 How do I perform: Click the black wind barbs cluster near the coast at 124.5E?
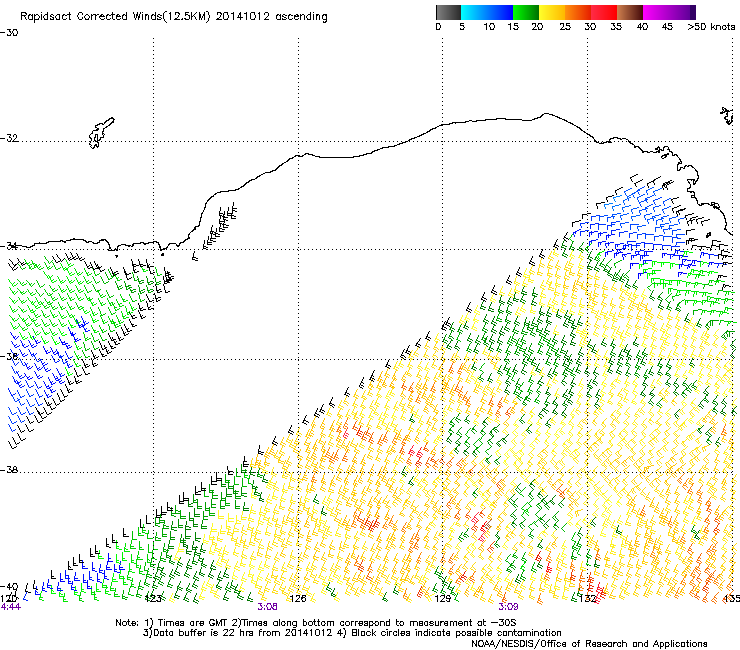click(x=220, y=227)
